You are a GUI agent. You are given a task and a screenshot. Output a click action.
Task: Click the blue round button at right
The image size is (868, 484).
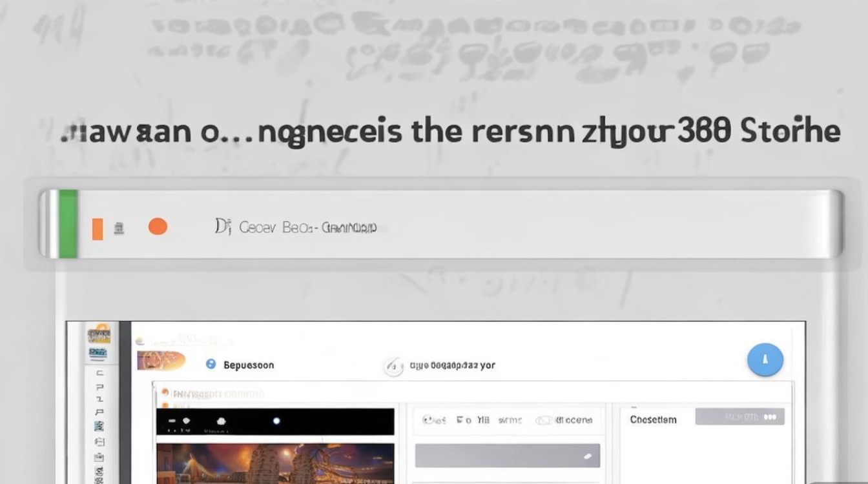coord(765,359)
